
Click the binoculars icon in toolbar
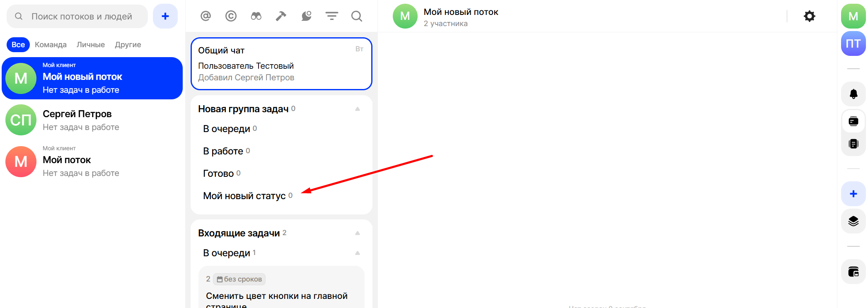click(x=256, y=16)
